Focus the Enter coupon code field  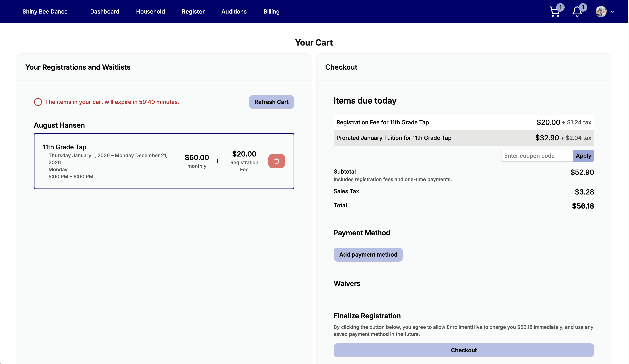[537, 156]
